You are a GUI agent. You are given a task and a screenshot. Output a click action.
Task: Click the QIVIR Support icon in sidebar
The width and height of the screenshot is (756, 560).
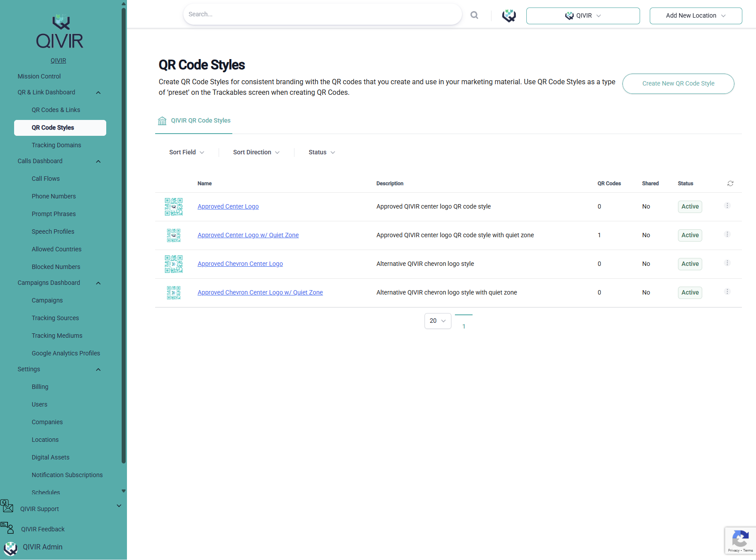[7, 506]
